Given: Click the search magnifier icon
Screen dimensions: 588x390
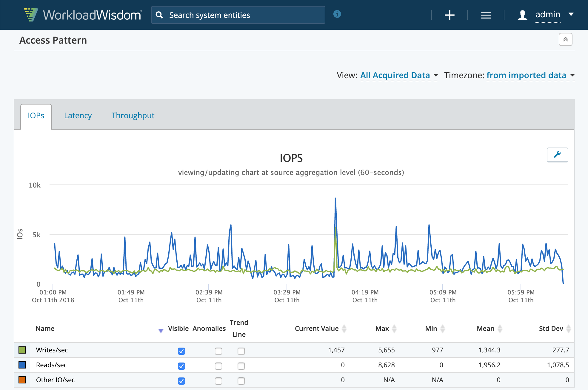Looking at the screenshot, I should pos(159,15).
